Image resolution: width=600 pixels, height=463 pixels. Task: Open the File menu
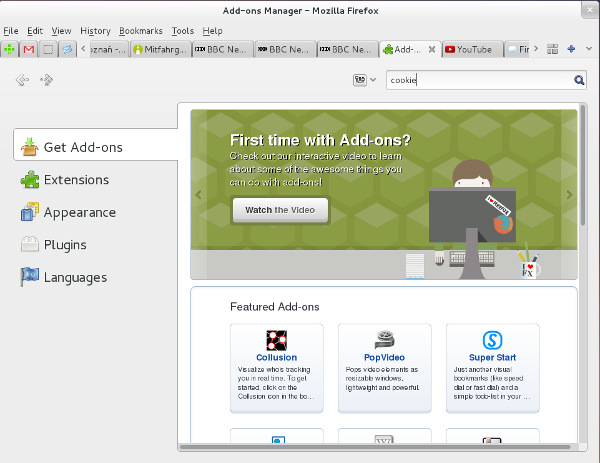coord(11,31)
